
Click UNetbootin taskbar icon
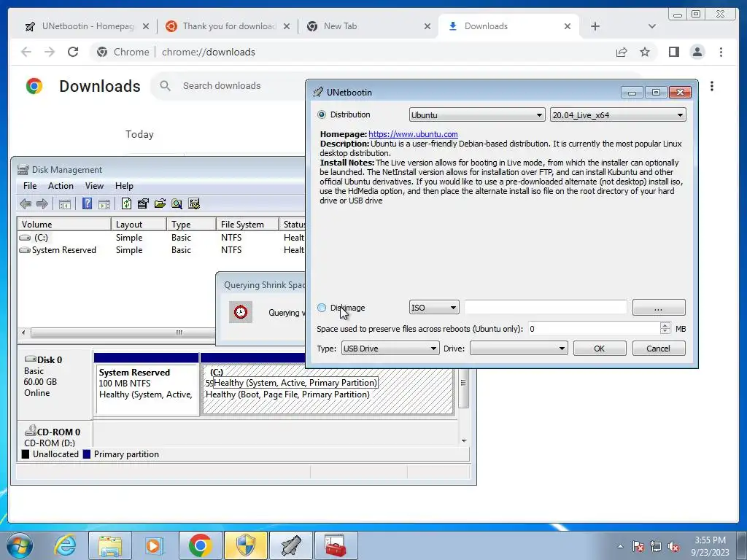[290, 545]
